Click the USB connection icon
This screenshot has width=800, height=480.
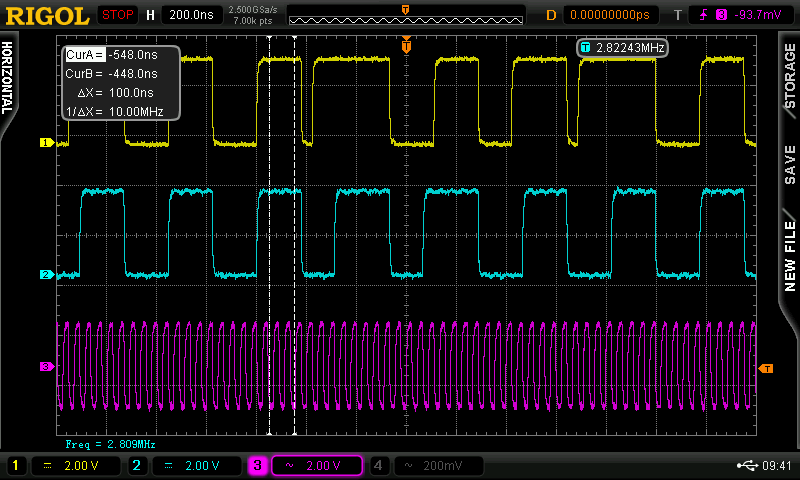tap(748, 465)
